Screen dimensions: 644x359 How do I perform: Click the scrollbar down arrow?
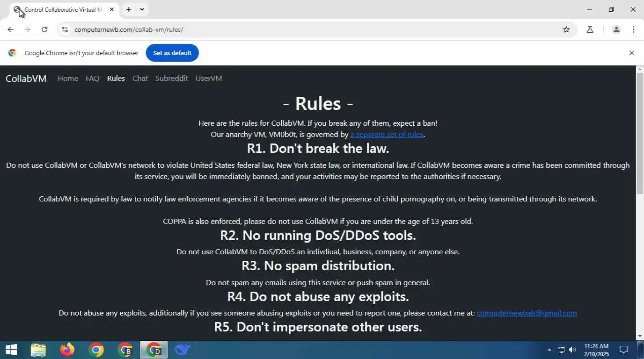click(x=640, y=336)
